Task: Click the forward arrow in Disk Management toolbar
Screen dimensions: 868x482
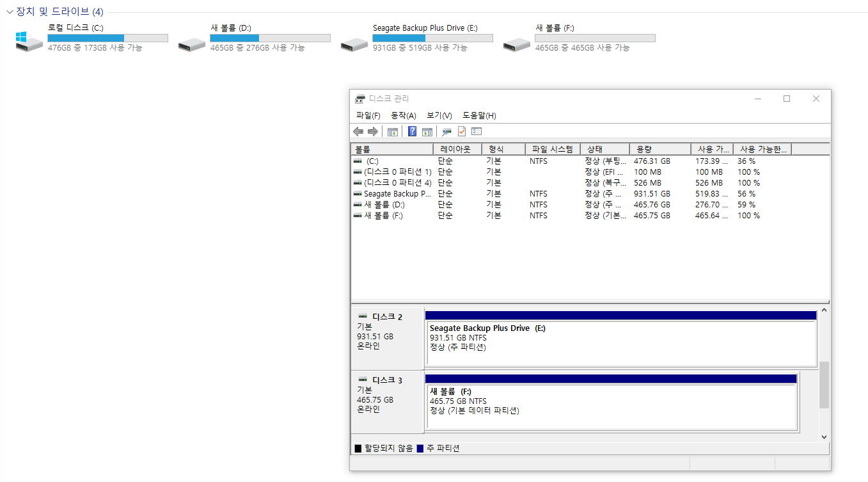Action: (372, 132)
